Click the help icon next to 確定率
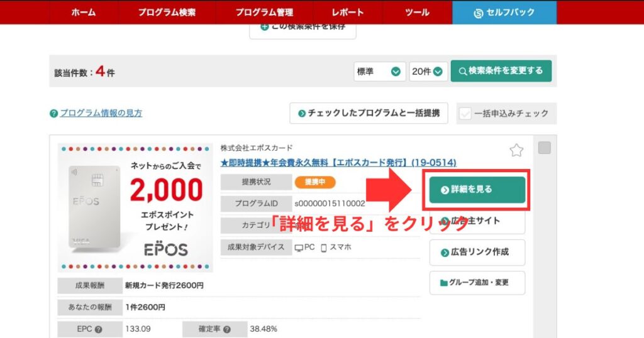Screen dimensions: 644x338 226,329
